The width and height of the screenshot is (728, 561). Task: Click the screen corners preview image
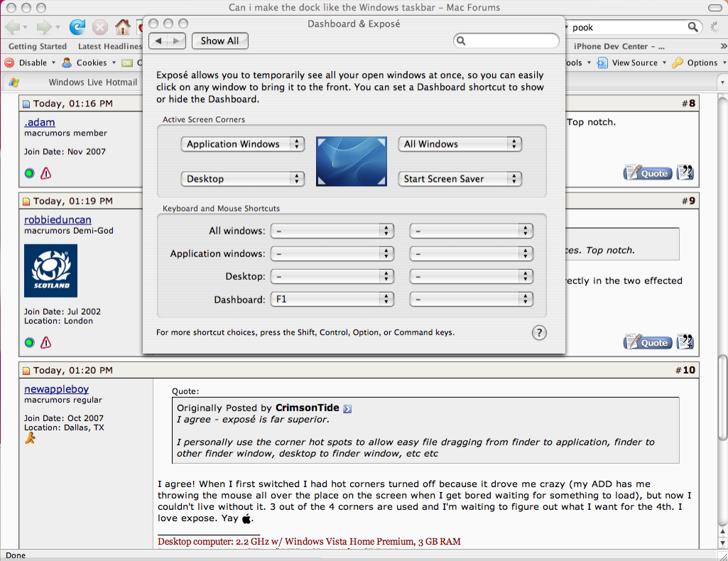point(352,161)
